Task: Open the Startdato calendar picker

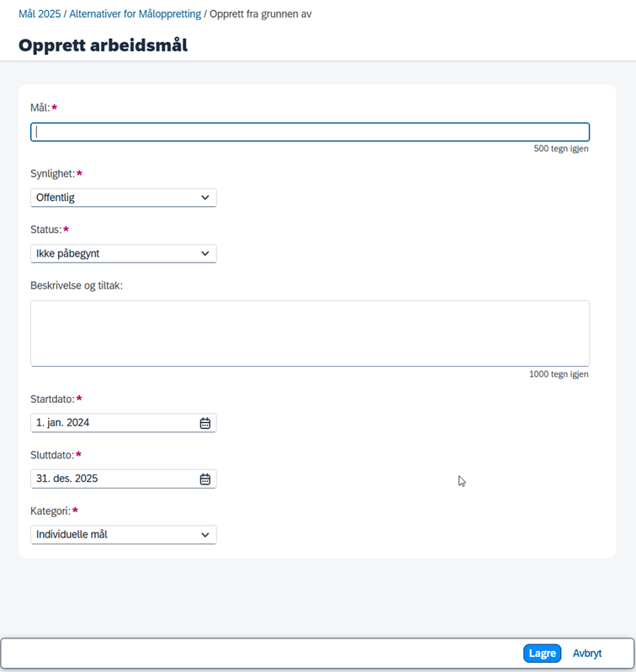Action: tap(205, 423)
